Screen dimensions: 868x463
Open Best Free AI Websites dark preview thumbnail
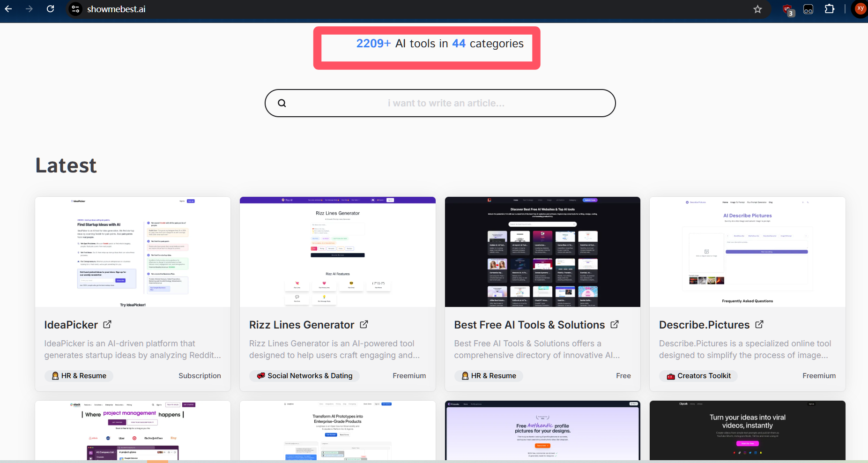(x=542, y=252)
